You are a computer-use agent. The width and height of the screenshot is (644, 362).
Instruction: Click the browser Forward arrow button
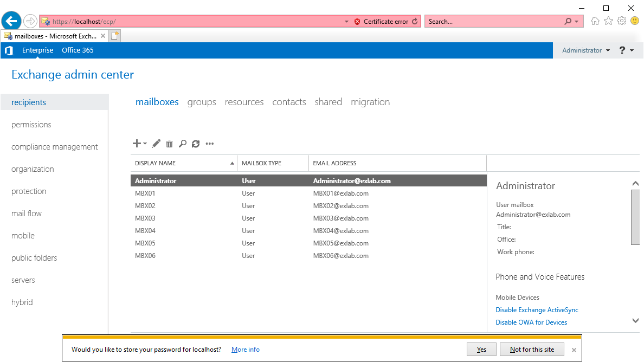(30, 21)
